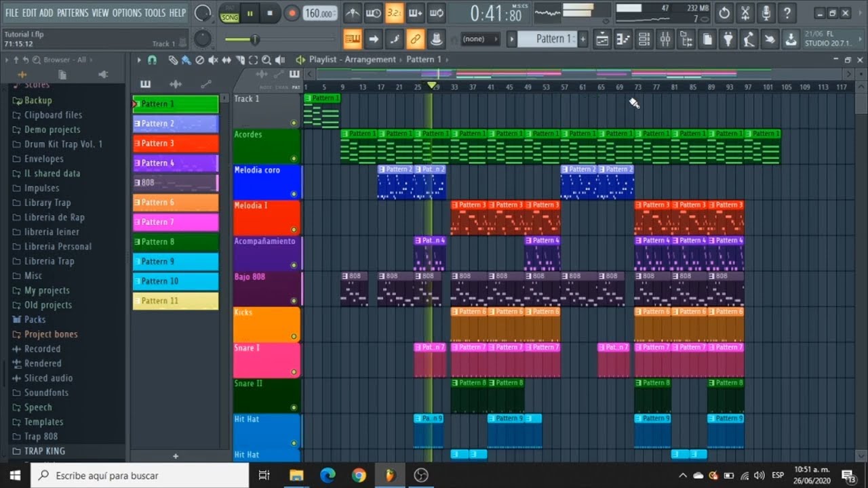The image size is (868, 488).
Task: Open the playlist options menu arrow
Action: (139, 60)
